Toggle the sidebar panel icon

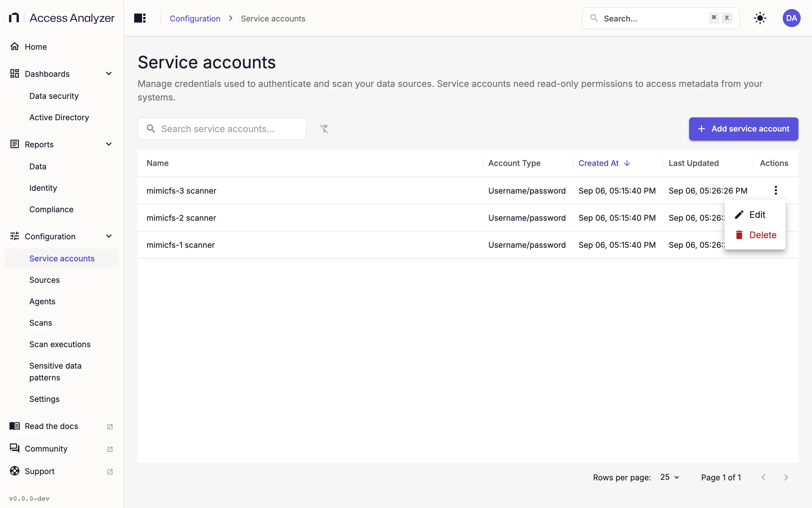coord(140,18)
